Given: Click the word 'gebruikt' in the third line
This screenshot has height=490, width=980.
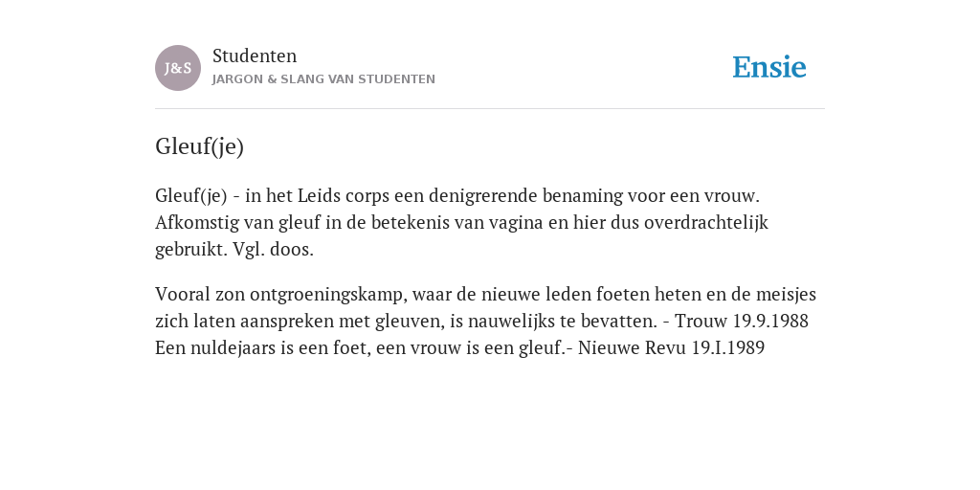Looking at the screenshot, I should (x=191, y=250).
